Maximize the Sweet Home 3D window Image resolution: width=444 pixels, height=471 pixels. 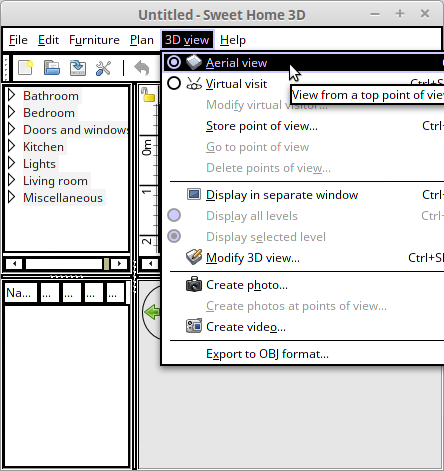click(x=400, y=14)
